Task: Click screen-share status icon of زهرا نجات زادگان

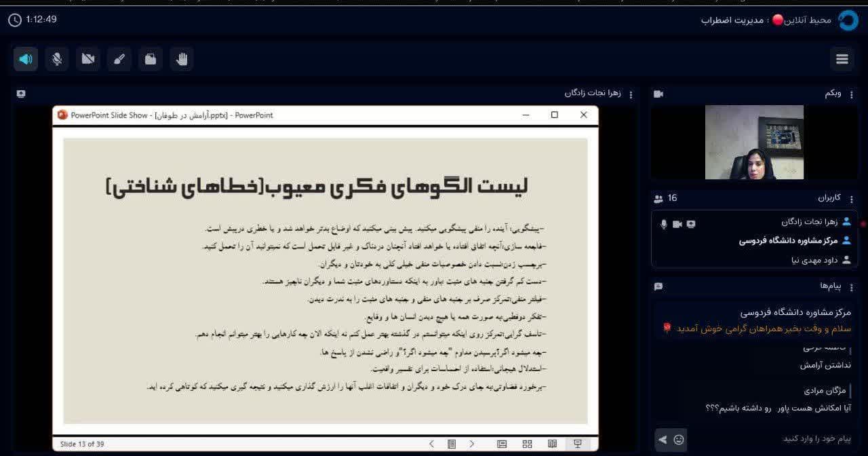Action: 691,224
